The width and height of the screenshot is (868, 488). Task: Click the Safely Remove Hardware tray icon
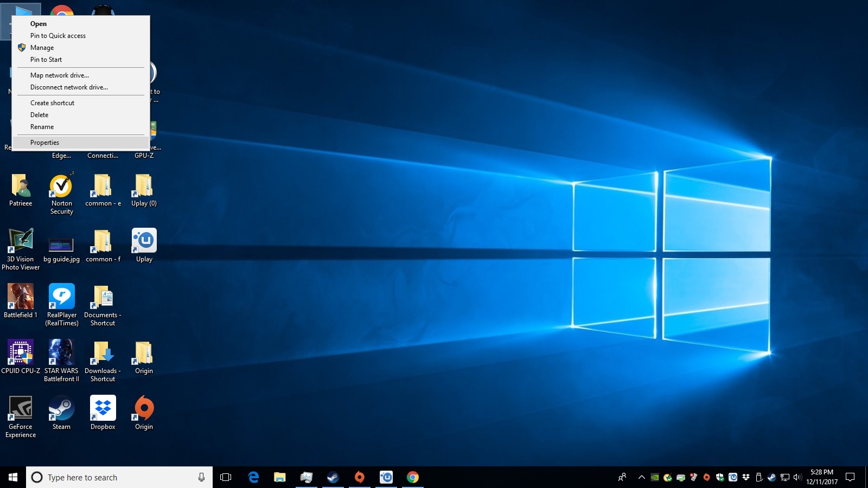click(x=759, y=477)
